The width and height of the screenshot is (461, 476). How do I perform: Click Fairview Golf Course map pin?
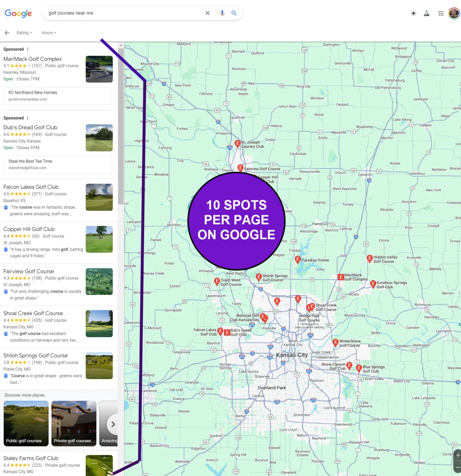[x=240, y=168]
